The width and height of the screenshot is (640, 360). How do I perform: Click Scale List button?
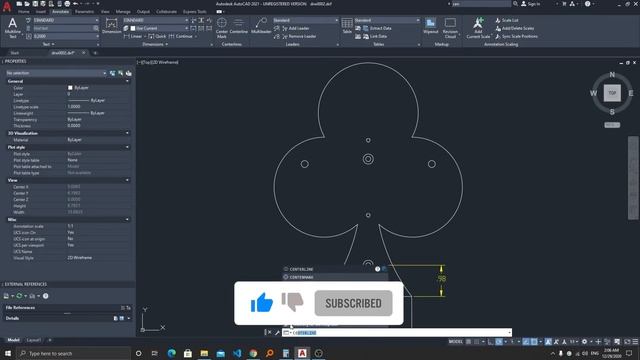pos(507,20)
